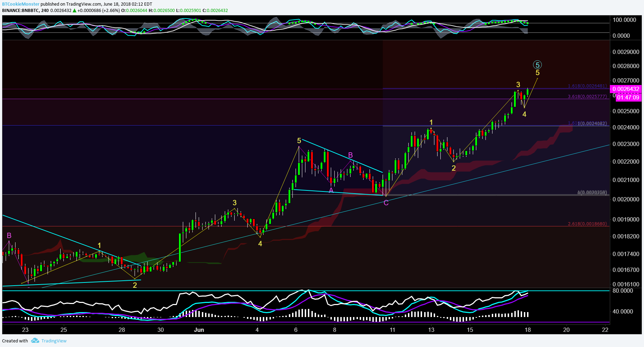Click the 0.0024000 price axis label
Viewport: 644px width, 347px height.
(626, 127)
